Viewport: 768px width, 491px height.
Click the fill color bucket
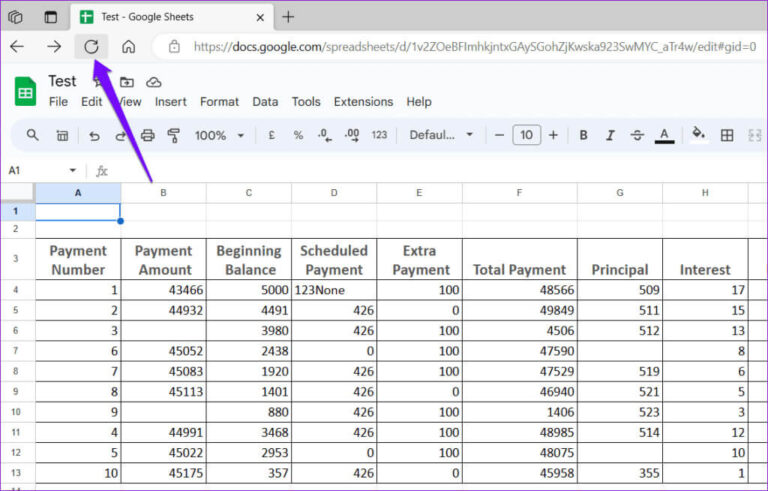698,134
